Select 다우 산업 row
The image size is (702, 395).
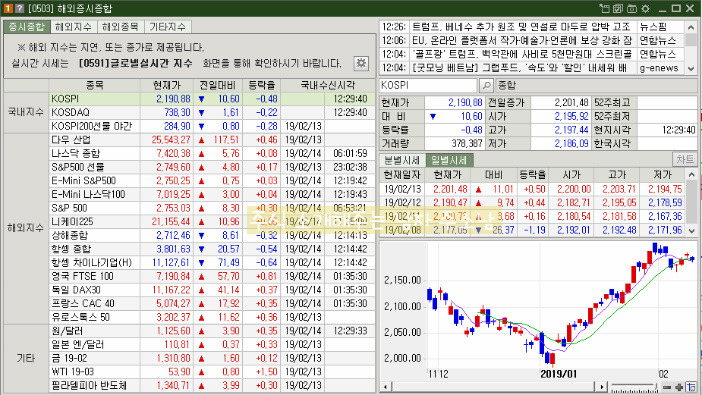click(x=212, y=140)
